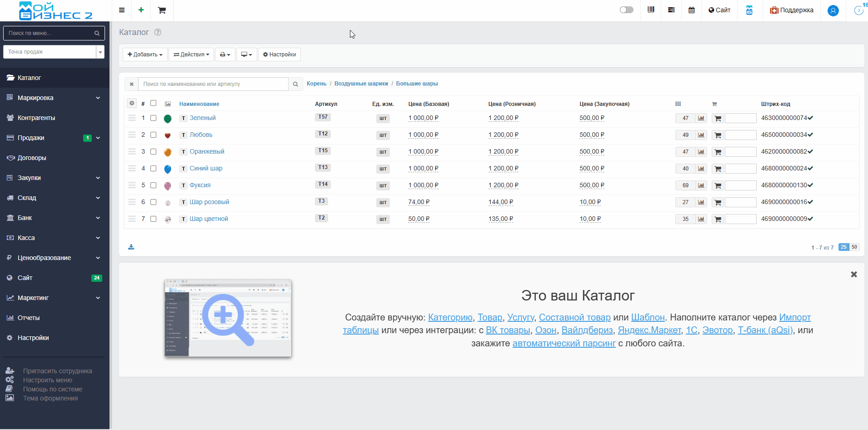Expand the Точка продаж combo box
Viewport: 868px width, 430px height.
[100, 52]
